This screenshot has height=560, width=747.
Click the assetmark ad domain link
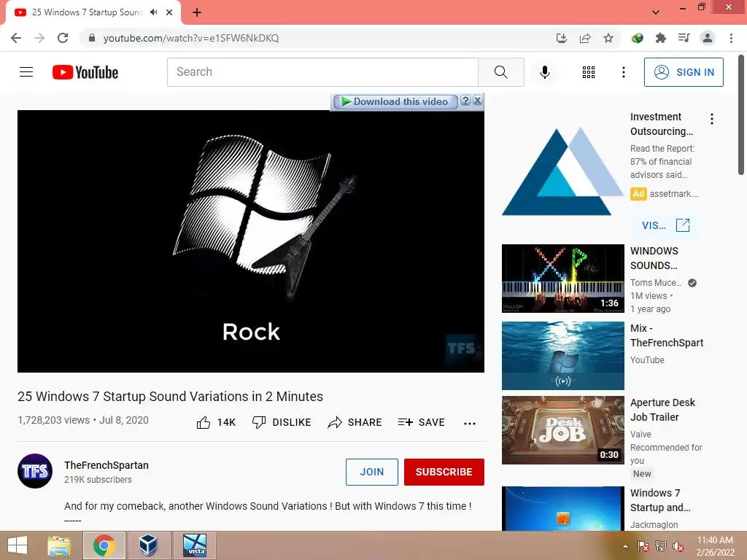pyautogui.click(x=673, y=194)
